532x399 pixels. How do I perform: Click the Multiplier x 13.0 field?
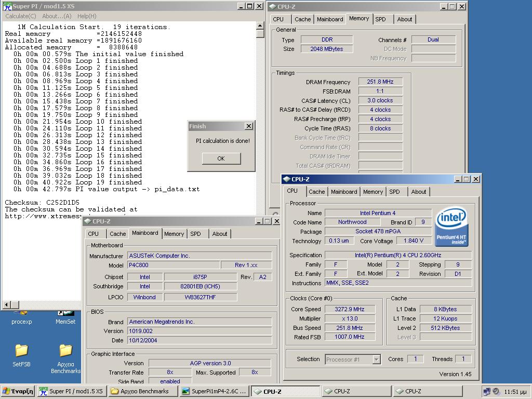[350, 318]
